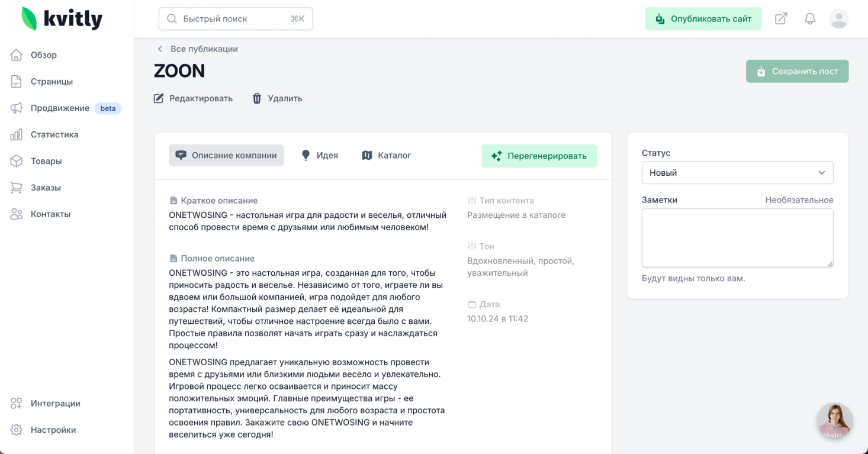Click the Краткое описание heading
This screenshot has height=454, width=868.
click(219, 201)
